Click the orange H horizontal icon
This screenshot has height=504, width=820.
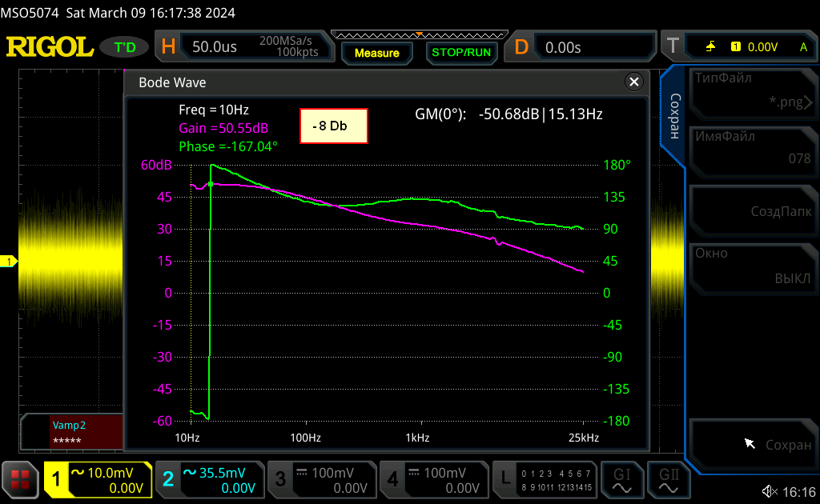point(168,47)
